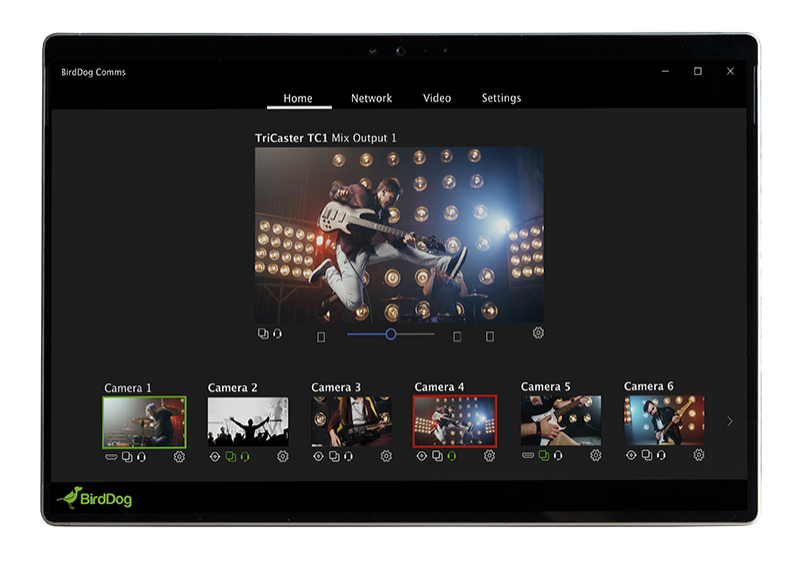Image resolution: width=800 pixels, height=562 pixels.
Task: Click Camera 6 eye-target icon
Action: (631, 454)
